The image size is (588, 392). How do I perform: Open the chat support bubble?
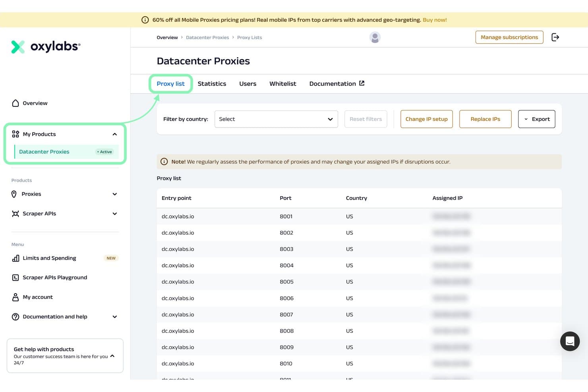570,341
